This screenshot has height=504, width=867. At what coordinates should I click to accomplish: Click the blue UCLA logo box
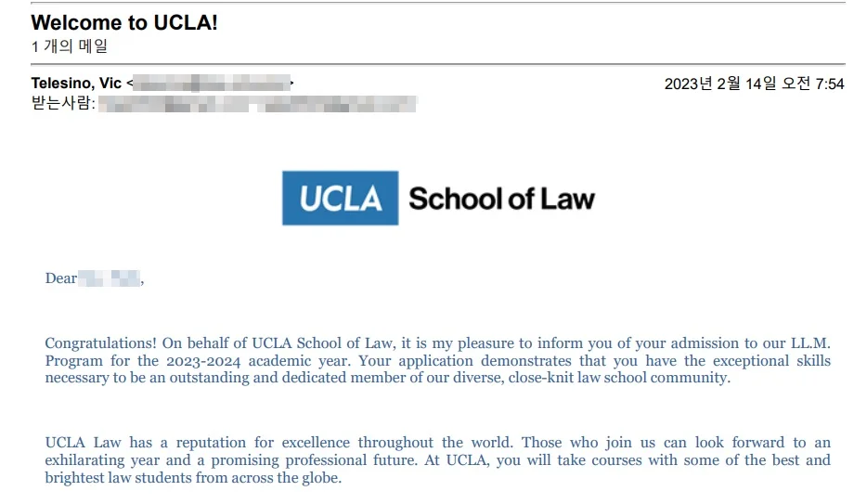click(340, 198)
